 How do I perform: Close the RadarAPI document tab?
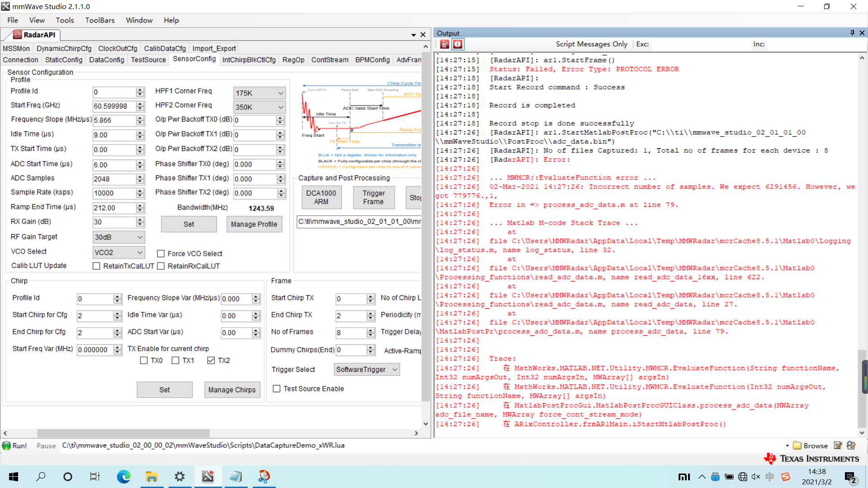[x=423, y=35]
